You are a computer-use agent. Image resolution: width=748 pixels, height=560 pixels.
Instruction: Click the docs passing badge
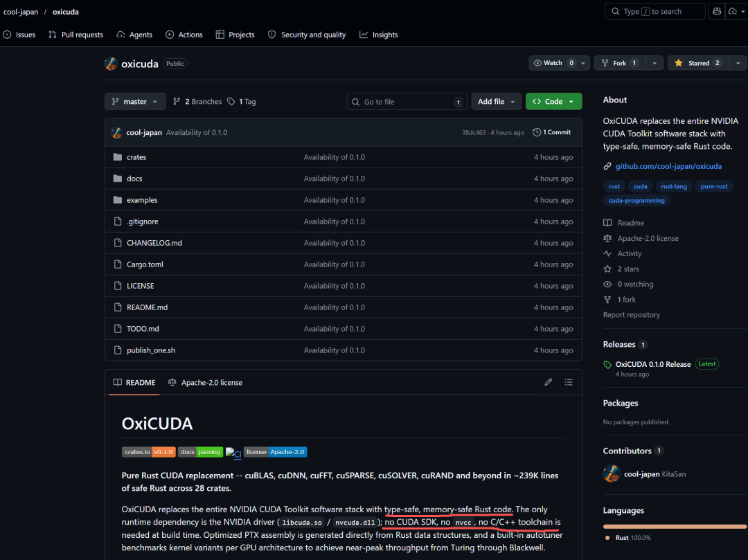click(x=200, y=452)
